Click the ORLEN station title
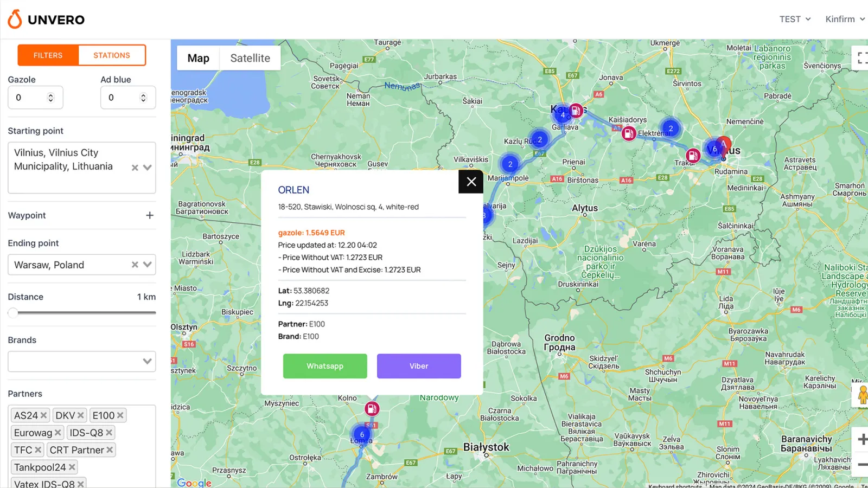868x488 pixels. click(293, 190)
